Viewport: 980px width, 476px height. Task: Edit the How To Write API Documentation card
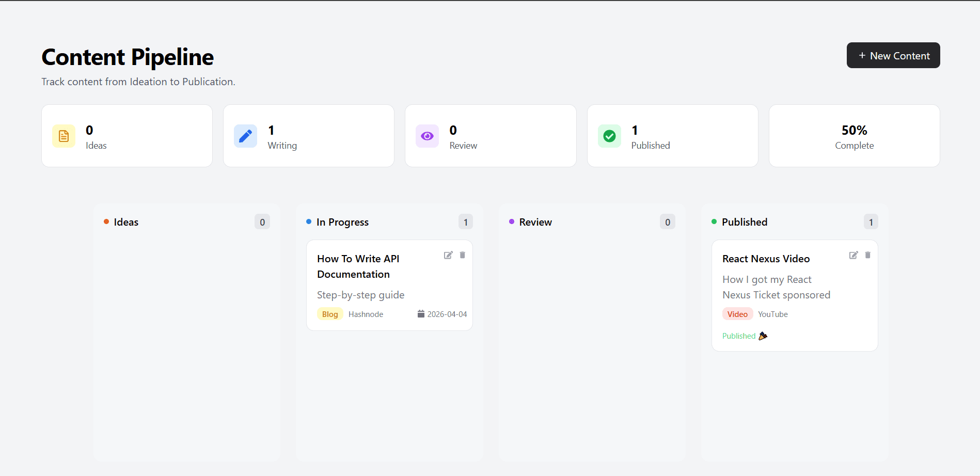448,255
